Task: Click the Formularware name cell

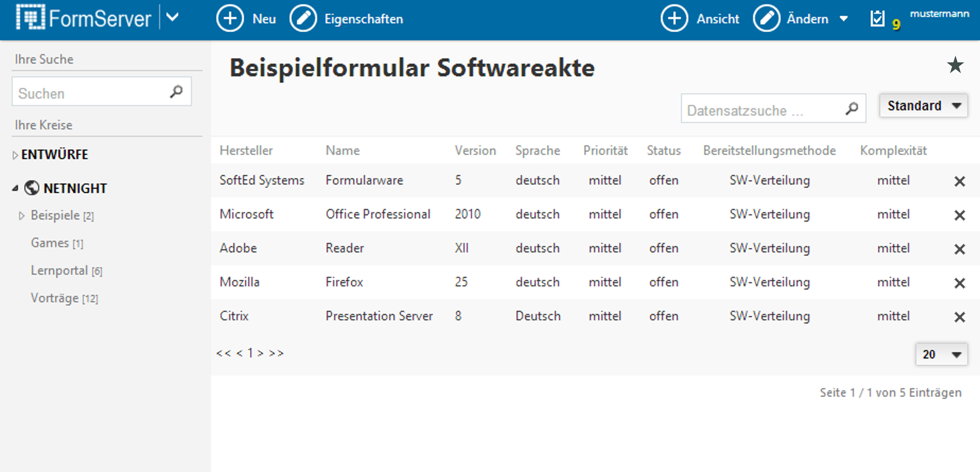Action: (x=364, y=180)
